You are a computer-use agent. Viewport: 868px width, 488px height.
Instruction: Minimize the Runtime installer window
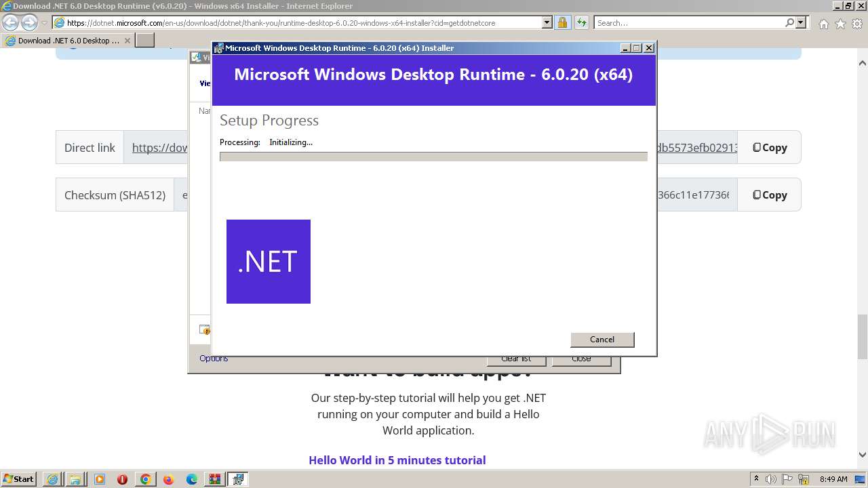click(625, 48)
